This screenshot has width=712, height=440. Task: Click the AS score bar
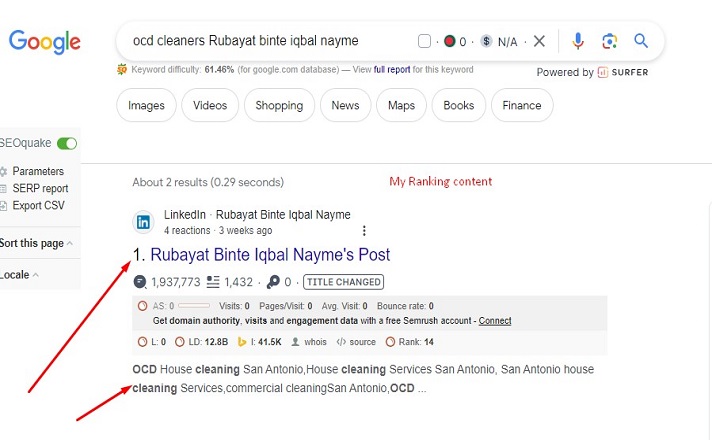tap(193, 306)
